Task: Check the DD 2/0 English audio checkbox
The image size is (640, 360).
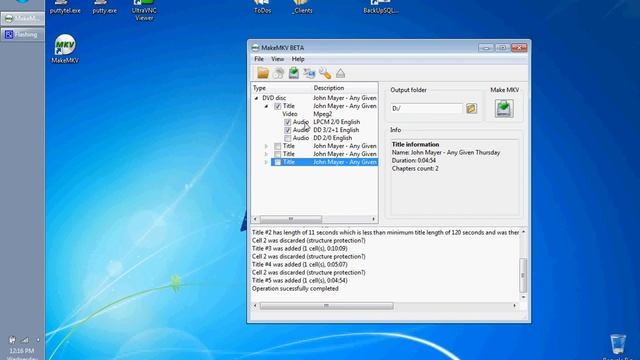Action: pos(288,138)
